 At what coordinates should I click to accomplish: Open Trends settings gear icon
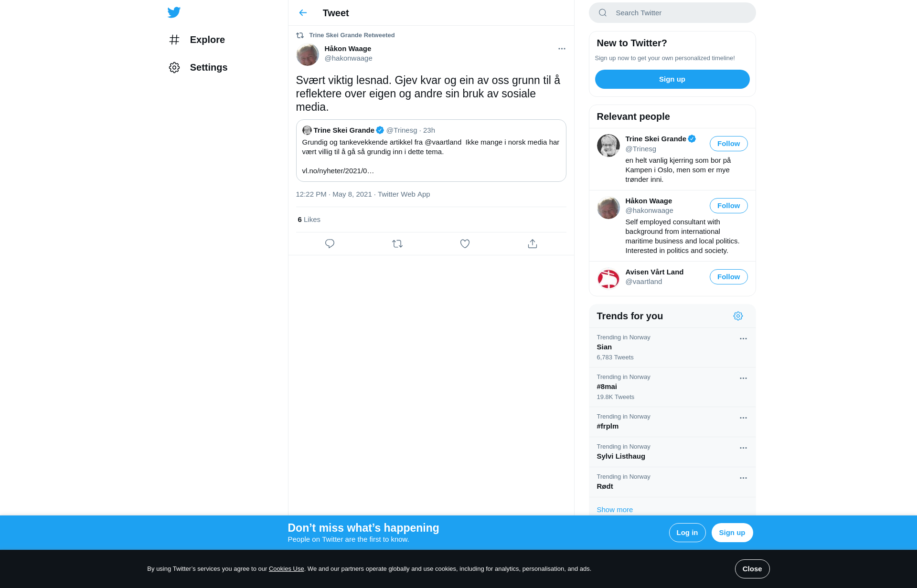click(738, 316)
